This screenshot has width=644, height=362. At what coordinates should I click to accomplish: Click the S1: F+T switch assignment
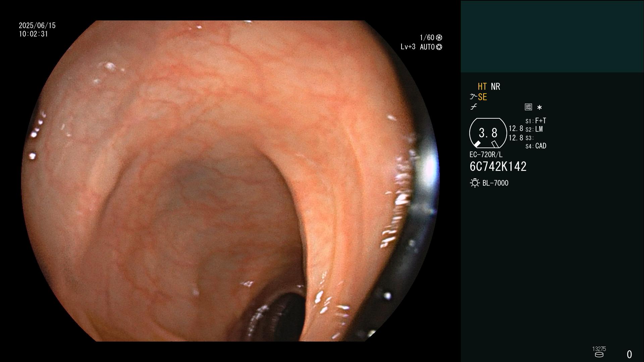pos(536,121)
